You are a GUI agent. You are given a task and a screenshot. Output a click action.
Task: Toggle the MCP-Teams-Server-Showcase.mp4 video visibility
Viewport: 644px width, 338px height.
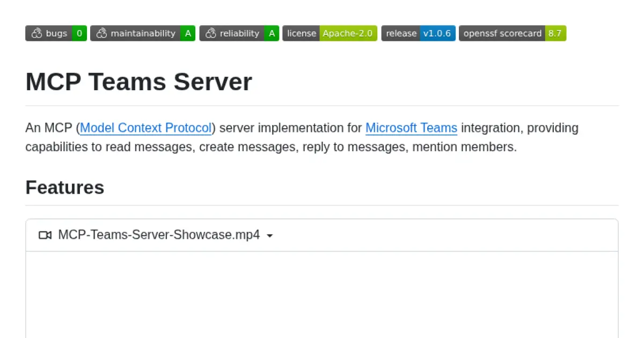pos(159,235)
